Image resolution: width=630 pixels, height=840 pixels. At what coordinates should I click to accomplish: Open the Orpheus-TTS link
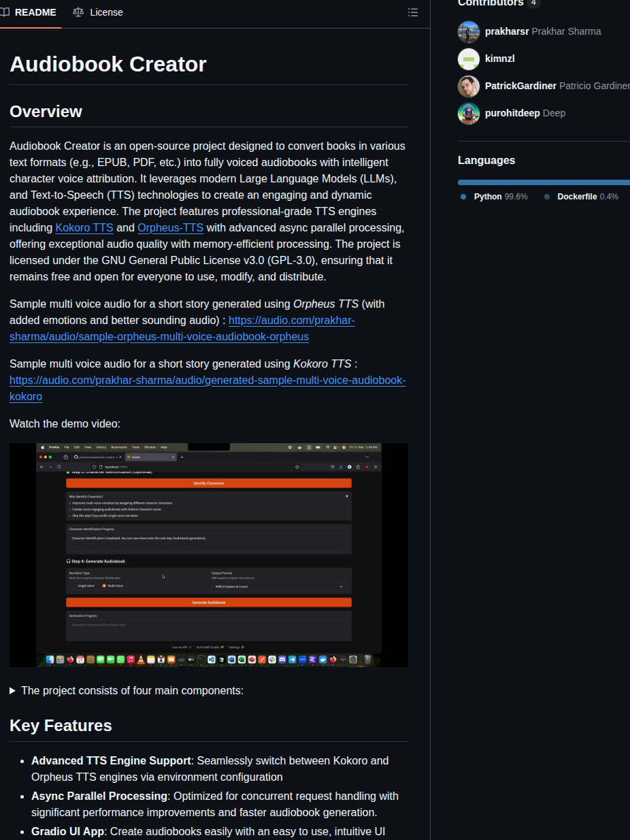170,227
